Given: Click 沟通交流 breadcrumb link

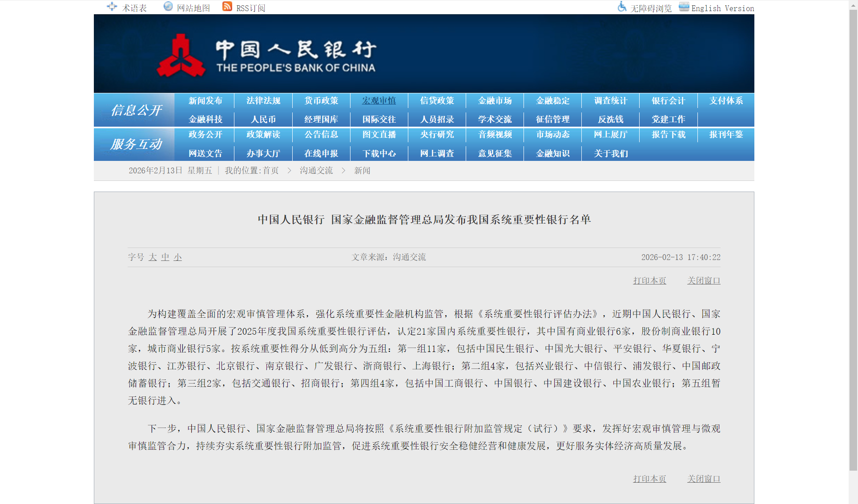Looking at the screenshot, I should point(316,171).
